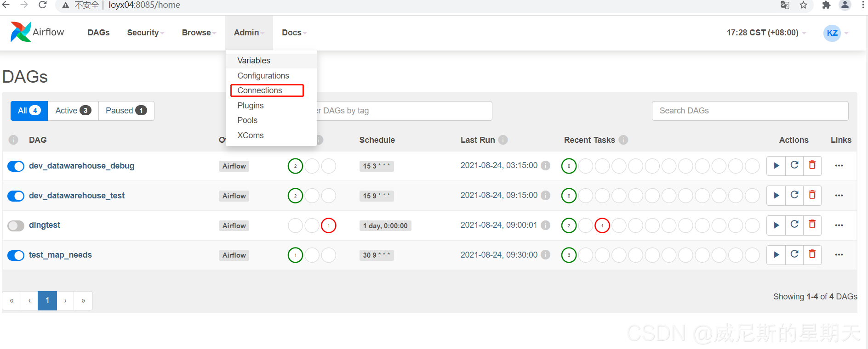Open the 17:28 CST timezone dropdown
Viewport: 868px width, 349px height.
[x=766, y=33]
